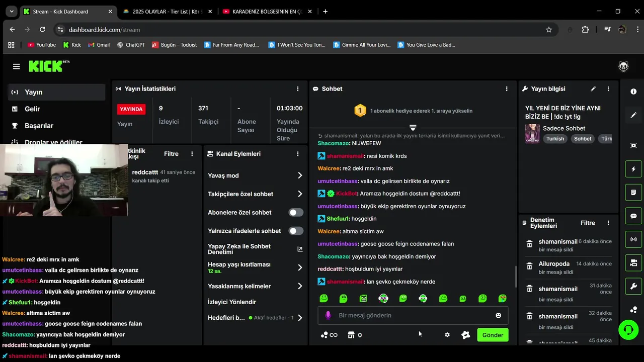
Task: Click broadcast signal icon in right sidebar
Action: click(633, 239)
